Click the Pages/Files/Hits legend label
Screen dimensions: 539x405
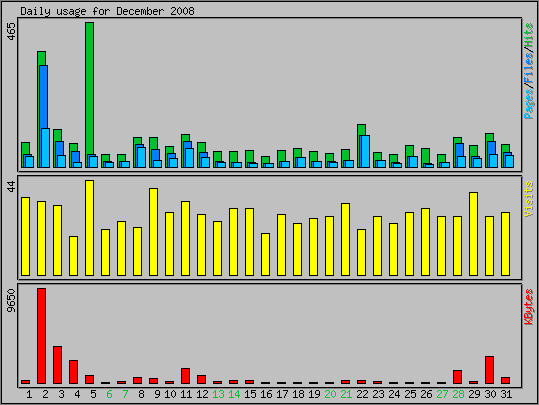529,71
